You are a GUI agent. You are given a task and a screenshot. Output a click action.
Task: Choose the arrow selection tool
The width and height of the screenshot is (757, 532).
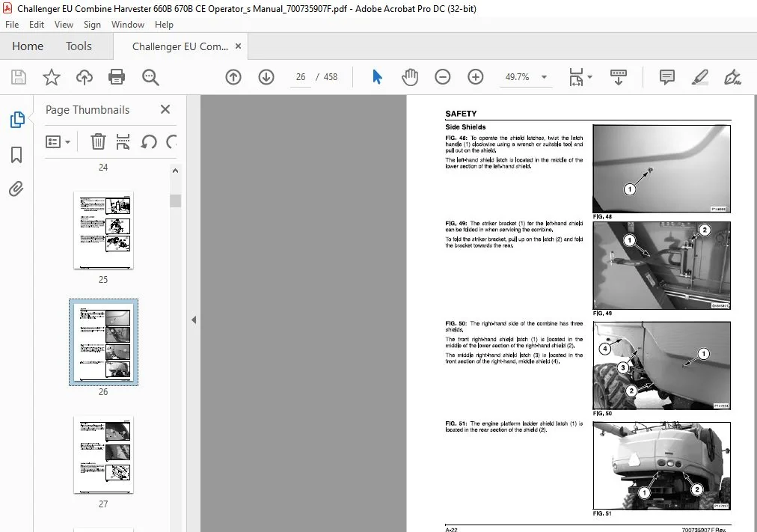(377, 77)
